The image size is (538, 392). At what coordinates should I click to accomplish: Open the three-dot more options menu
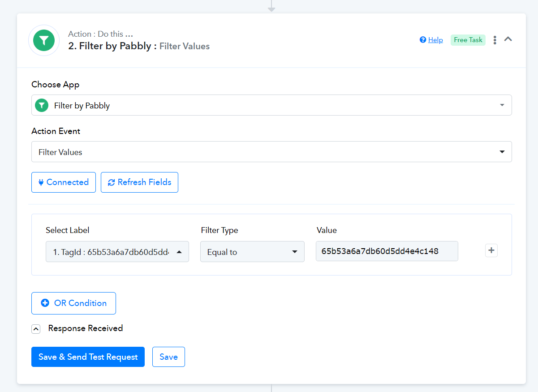click(495, 40)
